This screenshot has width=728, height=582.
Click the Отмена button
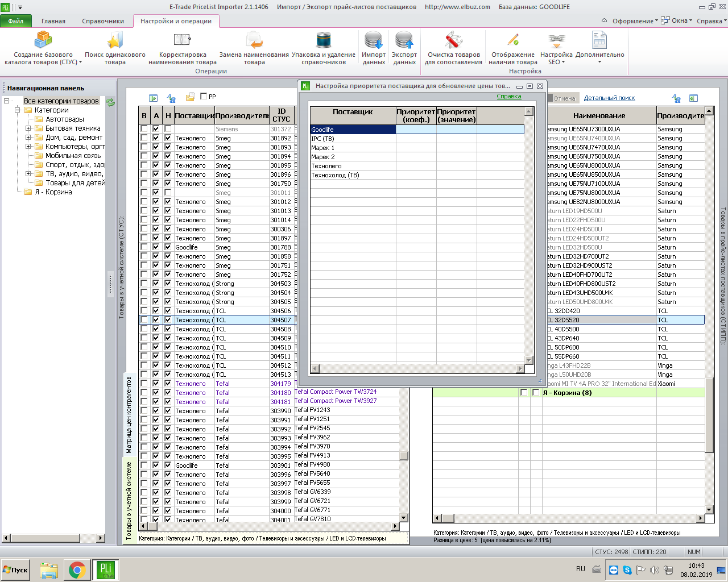pyautogui.click(x=564, y=98)
